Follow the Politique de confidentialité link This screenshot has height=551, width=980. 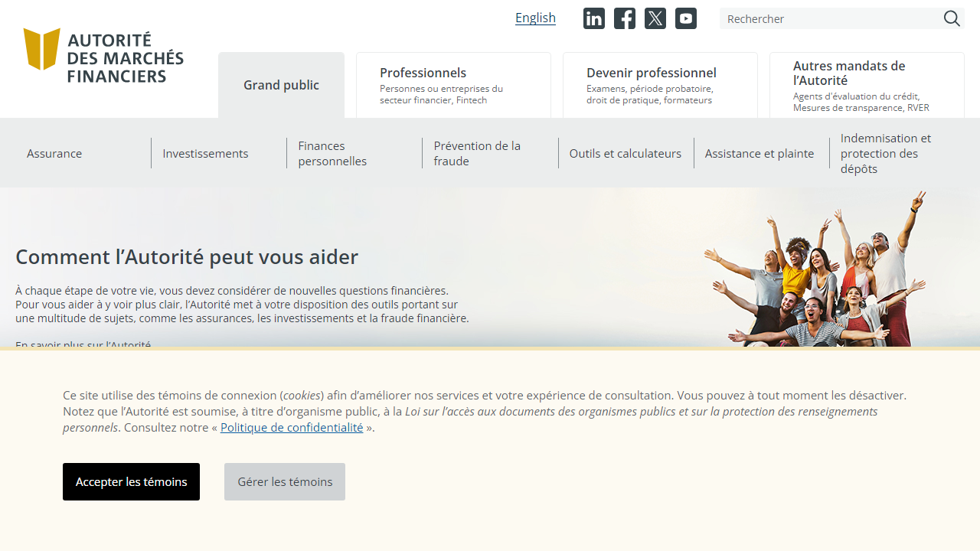pos(292,427)
